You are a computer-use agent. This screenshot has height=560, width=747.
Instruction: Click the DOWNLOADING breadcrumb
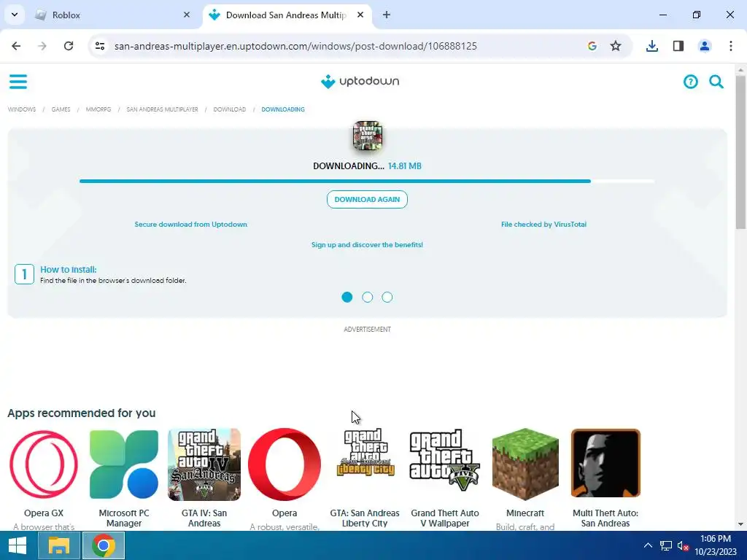(x=283, y=109)
